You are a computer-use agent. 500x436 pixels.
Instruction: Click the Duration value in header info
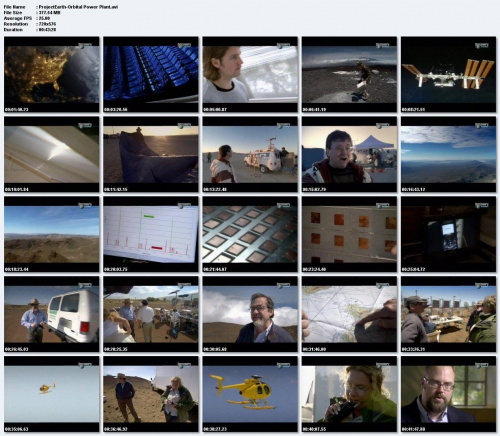(x=47, y=30)
